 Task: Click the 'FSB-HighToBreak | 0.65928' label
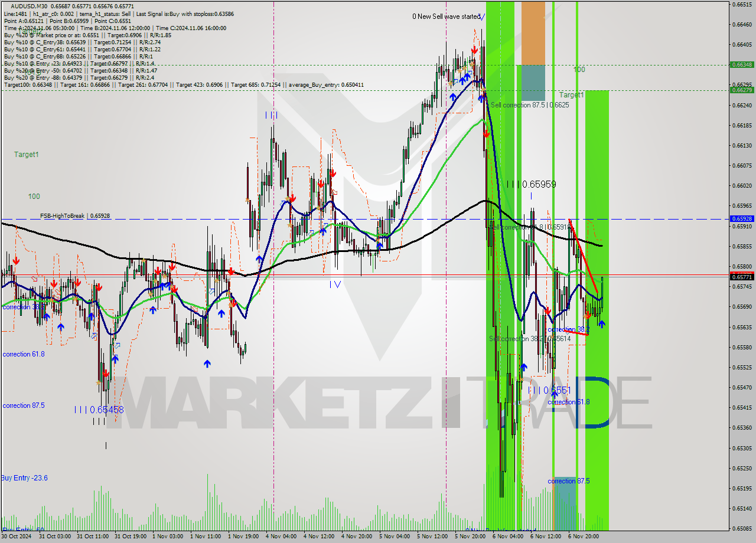(x=75, y=216)
